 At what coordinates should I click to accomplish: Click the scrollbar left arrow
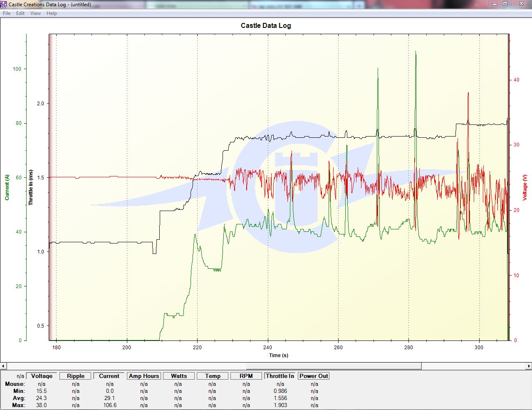pyautogui.click(x=3, y=366)
